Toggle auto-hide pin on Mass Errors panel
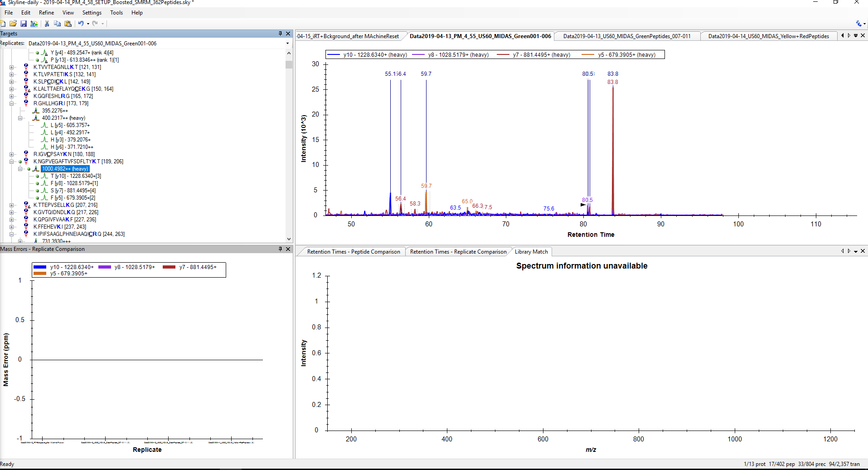Image resolution: width=868 pixels, height=470 pixels. (280, 249)
